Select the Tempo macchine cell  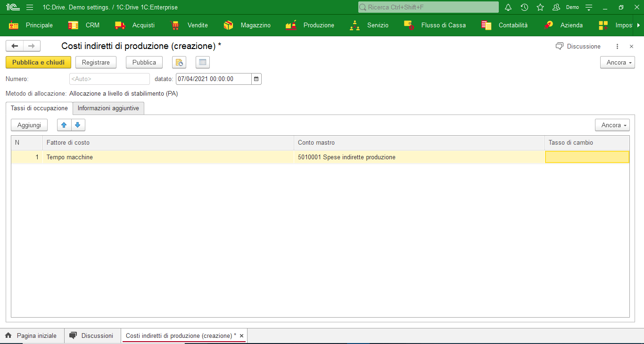tap(168, 157)
